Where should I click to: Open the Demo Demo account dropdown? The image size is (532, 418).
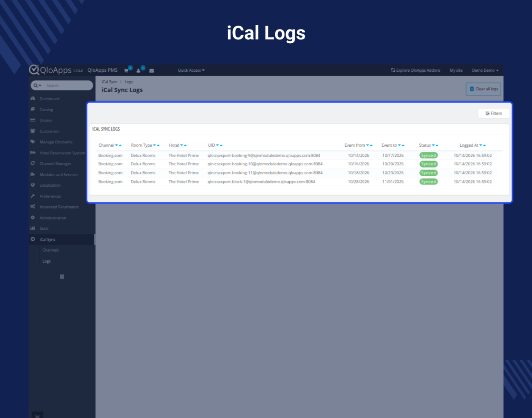(x=485, y=70)
